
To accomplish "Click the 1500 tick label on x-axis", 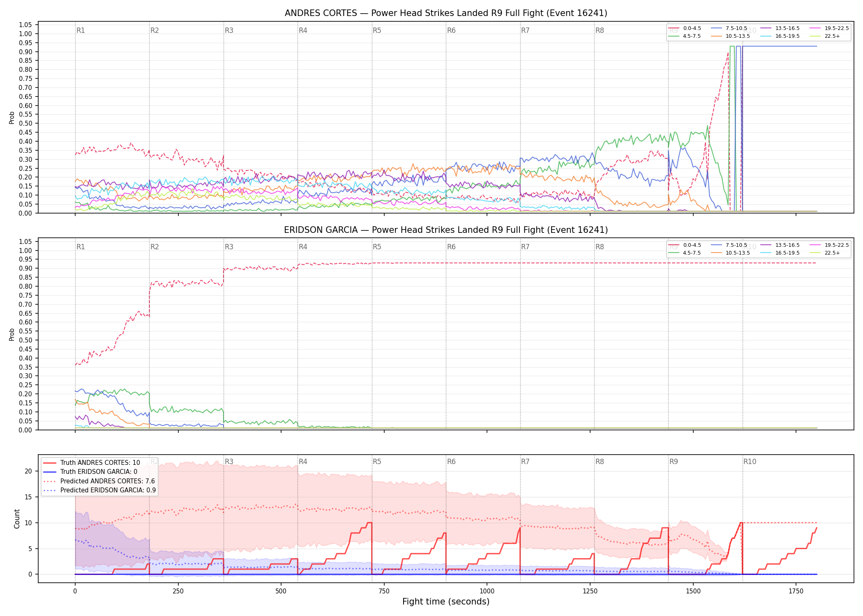I will pos(693,591).
